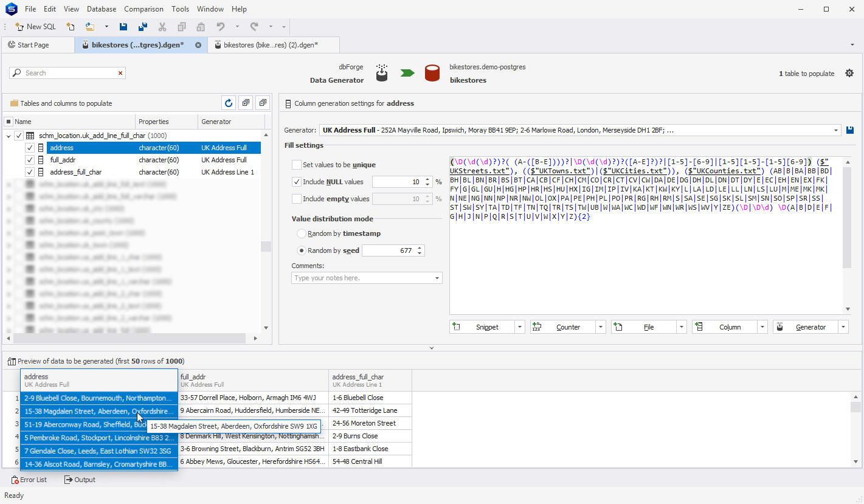Viewport: 864px width, 504px height.
Task: Open the Comparison menu
Action: pyautogui.click(x=143, y=9)
